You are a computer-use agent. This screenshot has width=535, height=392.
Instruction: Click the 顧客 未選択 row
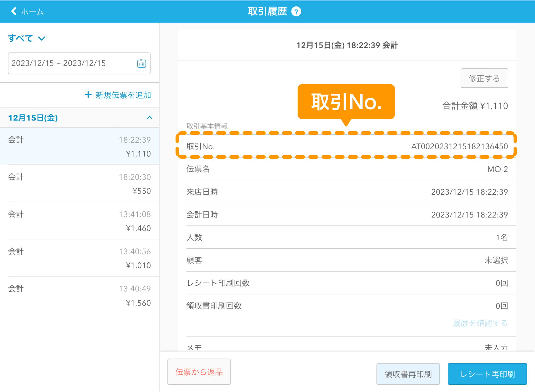tap(347, 260)
